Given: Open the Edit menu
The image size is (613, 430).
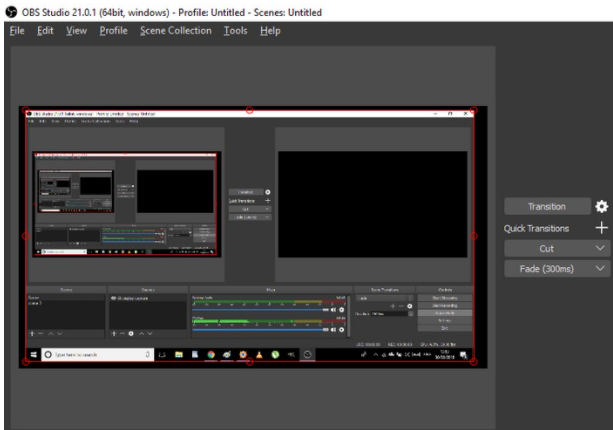Looking at the screenshot, I should tap(45, 30).
